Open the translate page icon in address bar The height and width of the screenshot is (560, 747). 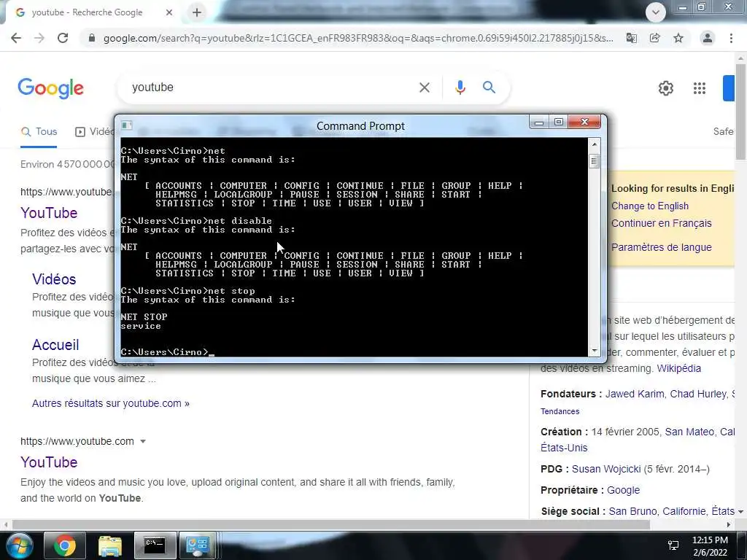(x=632, y=38)
